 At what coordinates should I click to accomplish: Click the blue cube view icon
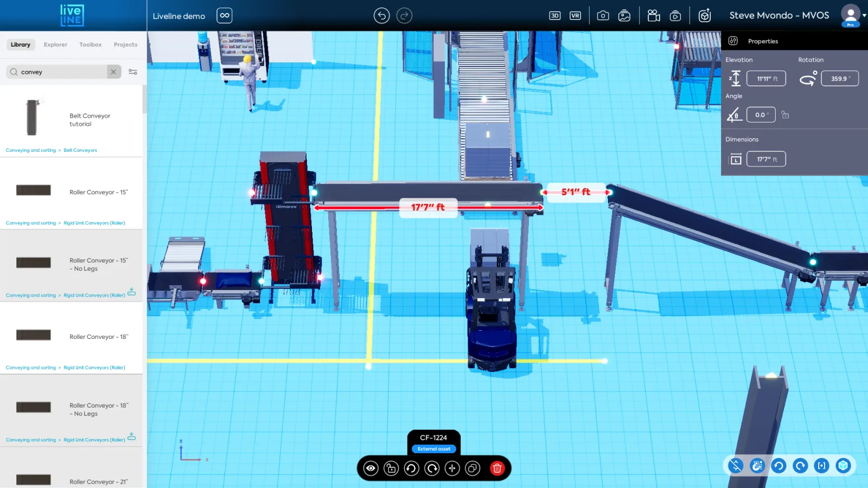click(843, 465)
